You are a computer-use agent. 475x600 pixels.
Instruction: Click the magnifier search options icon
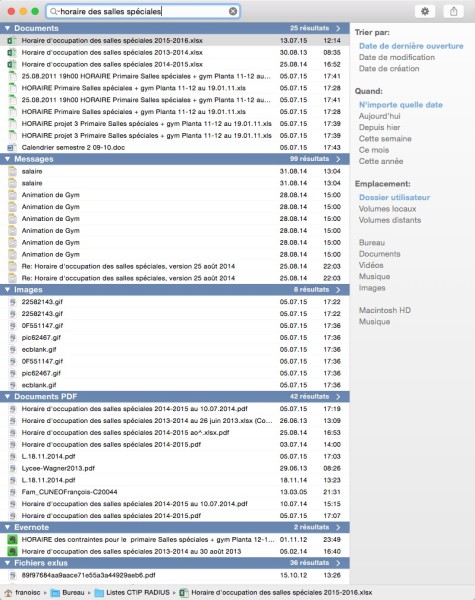coord(54,11)
